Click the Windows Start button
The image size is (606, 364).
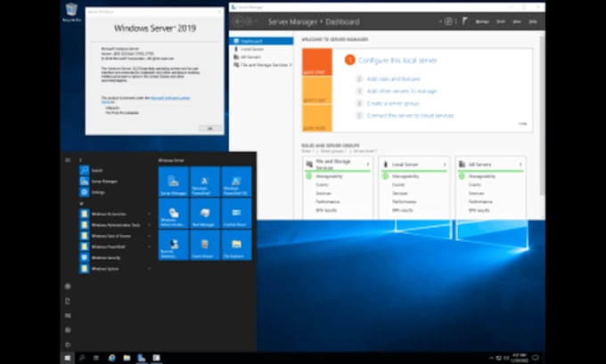click(x=67, y=358)
